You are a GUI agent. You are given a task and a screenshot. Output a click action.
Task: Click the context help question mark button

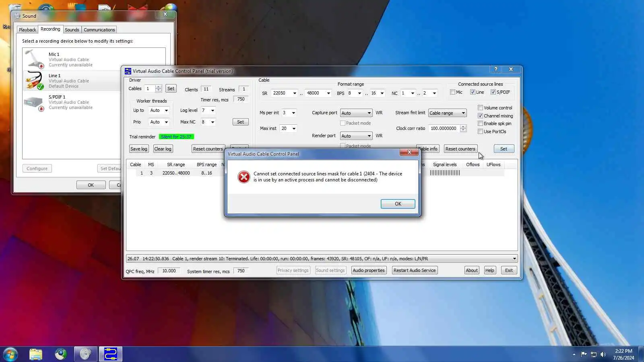(495, 69)
